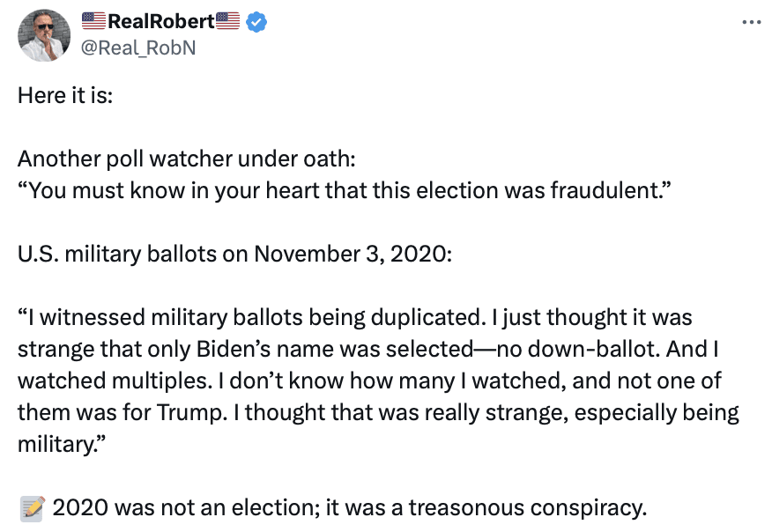Click the "Here it is:" opening line

click(65, 95)
